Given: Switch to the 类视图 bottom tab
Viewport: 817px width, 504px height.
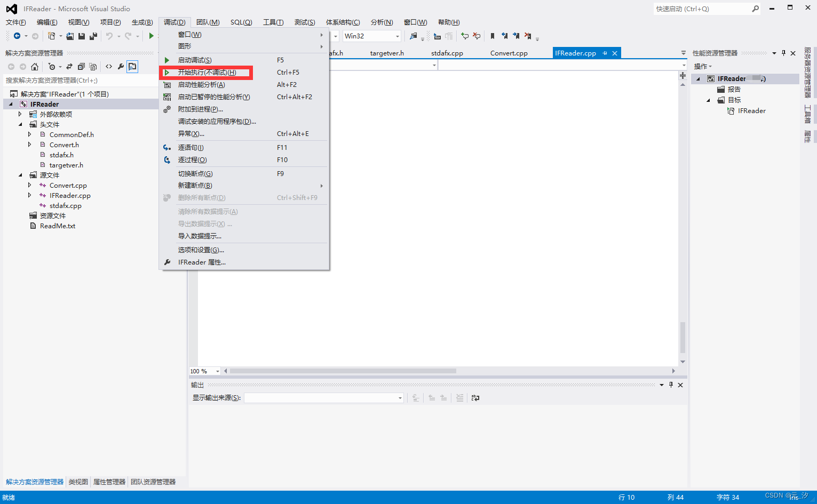Looking at the screenshot, I should pyautogui.click(x=78, y=482).
